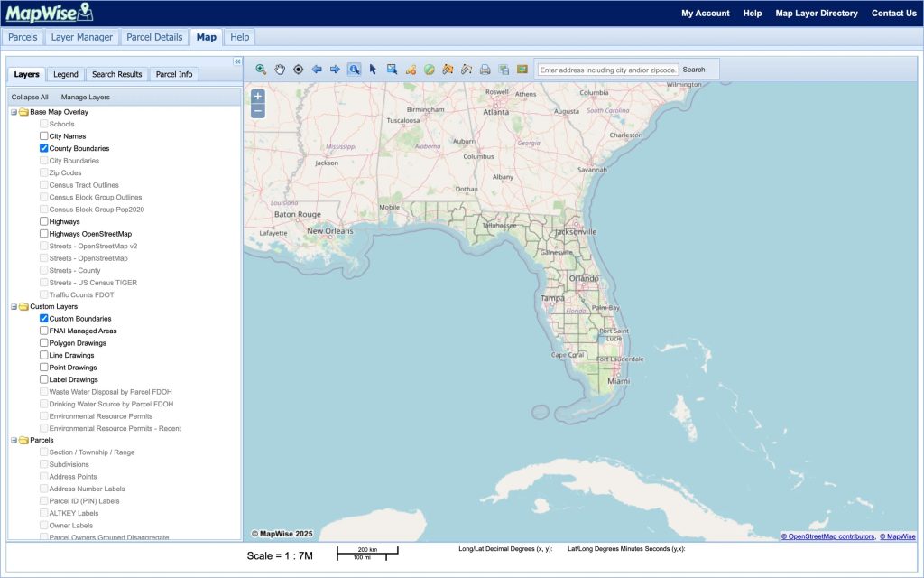Click the black target locate icon
Image resolution: width=924 pixels, height=578 pixels.
298,69
